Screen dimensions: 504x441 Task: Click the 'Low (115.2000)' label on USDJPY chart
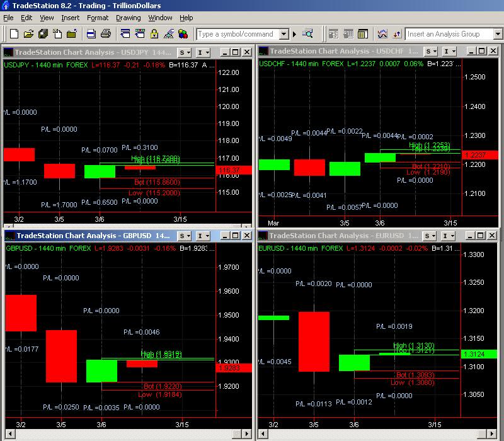point(154,193)
